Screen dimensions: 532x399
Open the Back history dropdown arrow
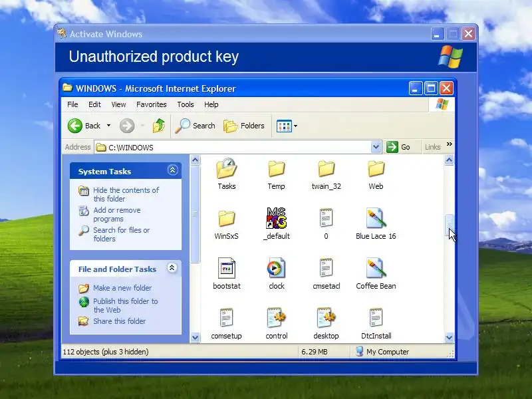click(108, 126)
